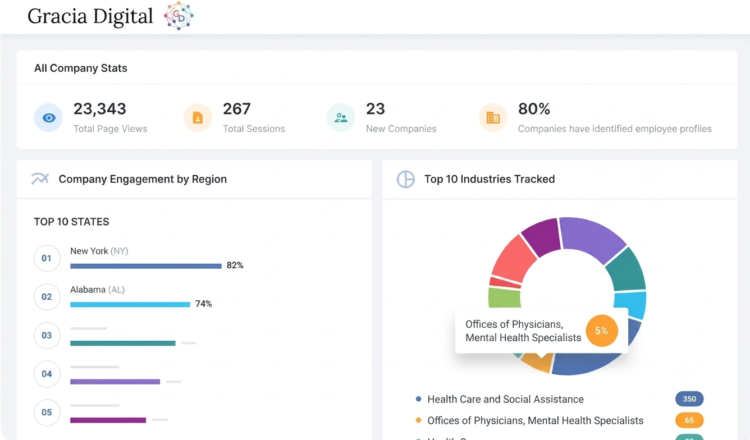Screen dimensions: 750x440
Task: Click the New Companies label
Action: pos(401,129)
